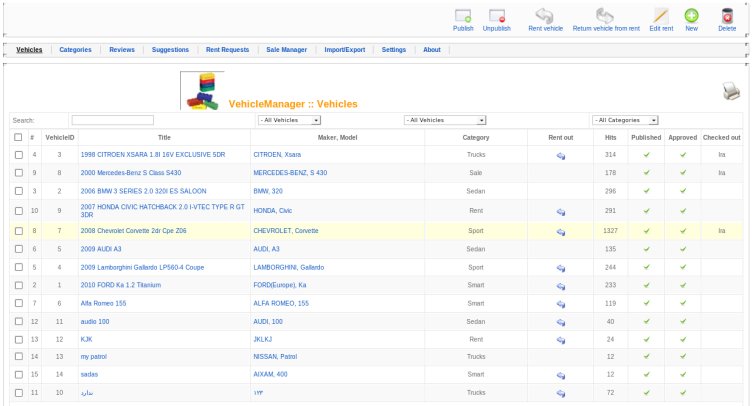The height and width of the screenshot is (406, 752).
Task: Click rent-out arrow for sadas row
Action: click(x=561, y=375)
